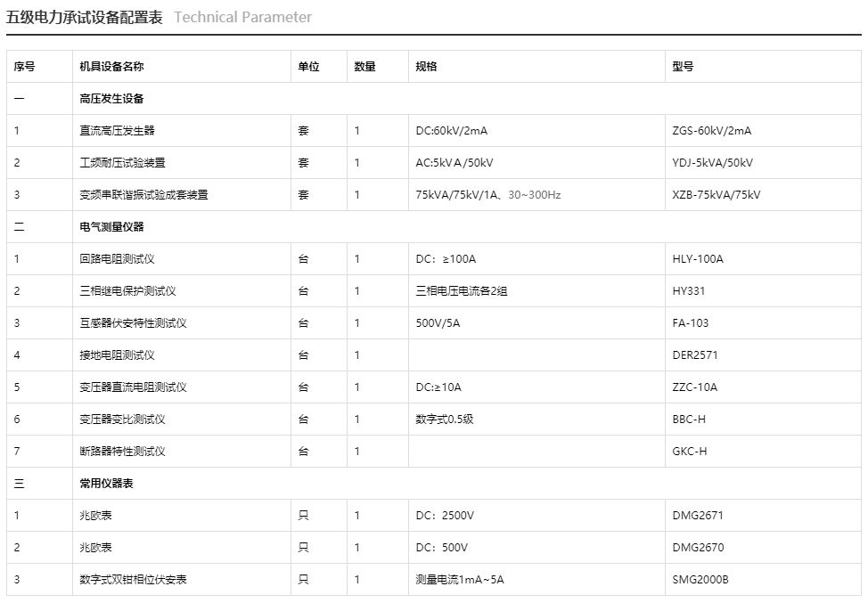Click the 型号 column header

[681, 66]
